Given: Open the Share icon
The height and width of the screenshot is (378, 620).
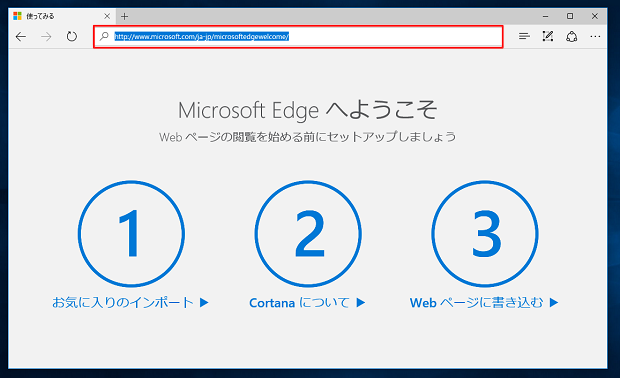Looking at the screenshot, I should (x=571, y=37).
